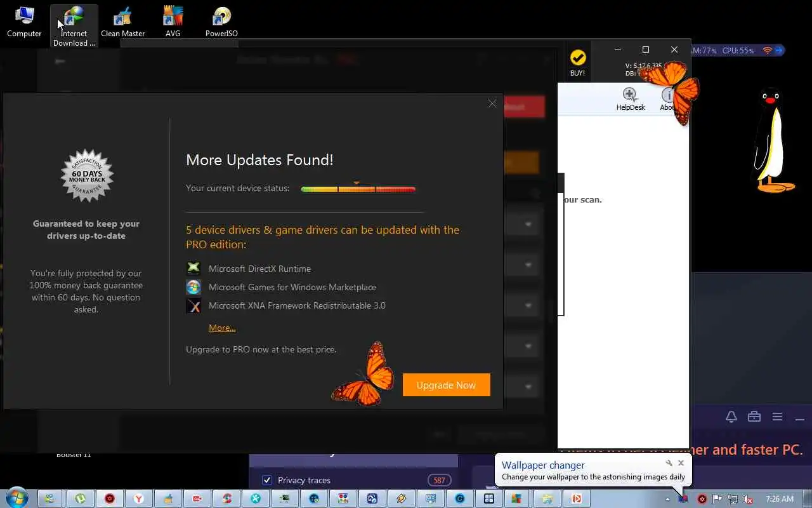
Task: Click the Microsoft DirectX Runtime icon
Action: point(193,269)
